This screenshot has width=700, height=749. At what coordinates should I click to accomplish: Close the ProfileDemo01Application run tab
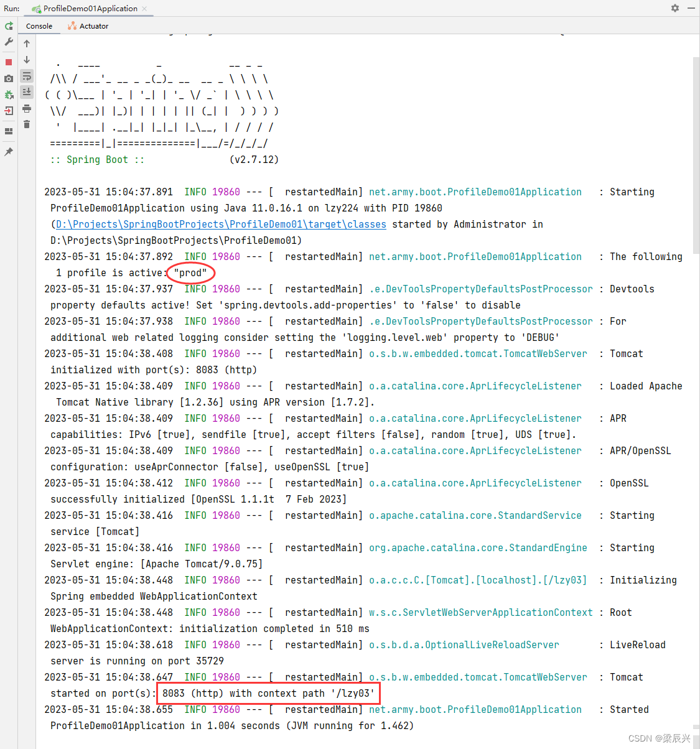coord(144,9)
